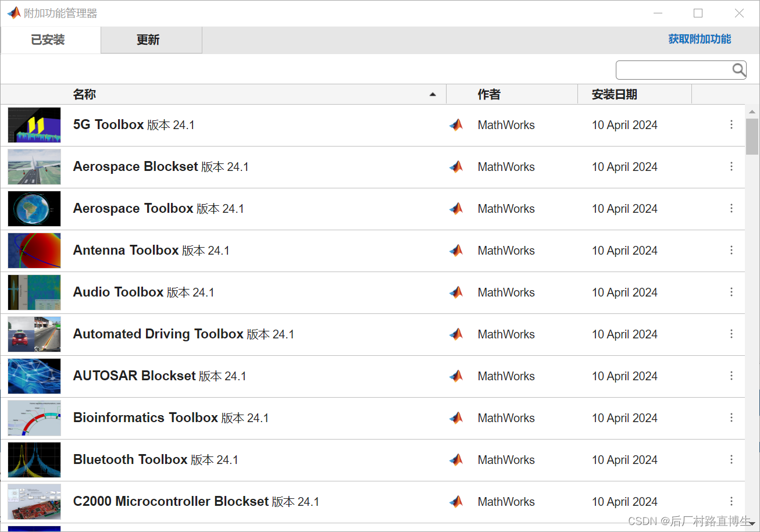Click the C2000 Microcontroller Blockset name
Viewport: 760px width, 532px height.
click(171, 501)
